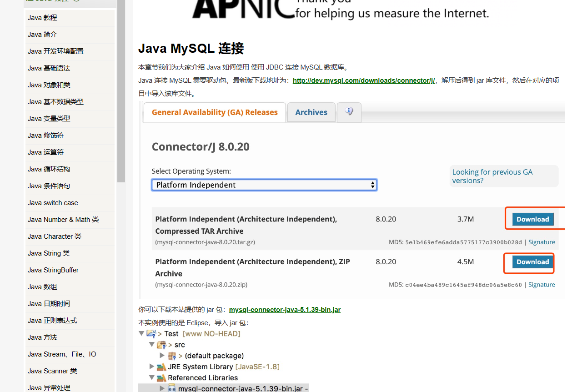Screen dimensions: 567x392
Task: Collapse the Referenced Libraries node
Action: [152, 378]
